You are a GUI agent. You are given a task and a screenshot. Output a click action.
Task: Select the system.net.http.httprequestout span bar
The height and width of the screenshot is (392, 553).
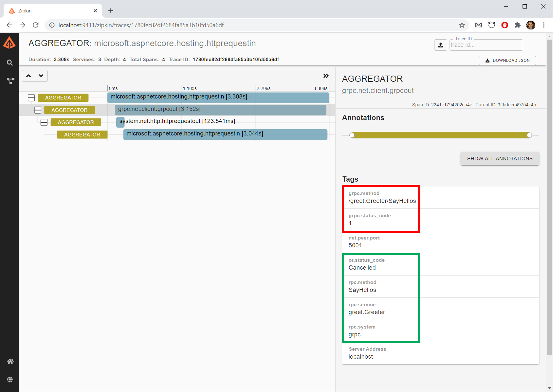pyautogui.click(x=120, y=122)
